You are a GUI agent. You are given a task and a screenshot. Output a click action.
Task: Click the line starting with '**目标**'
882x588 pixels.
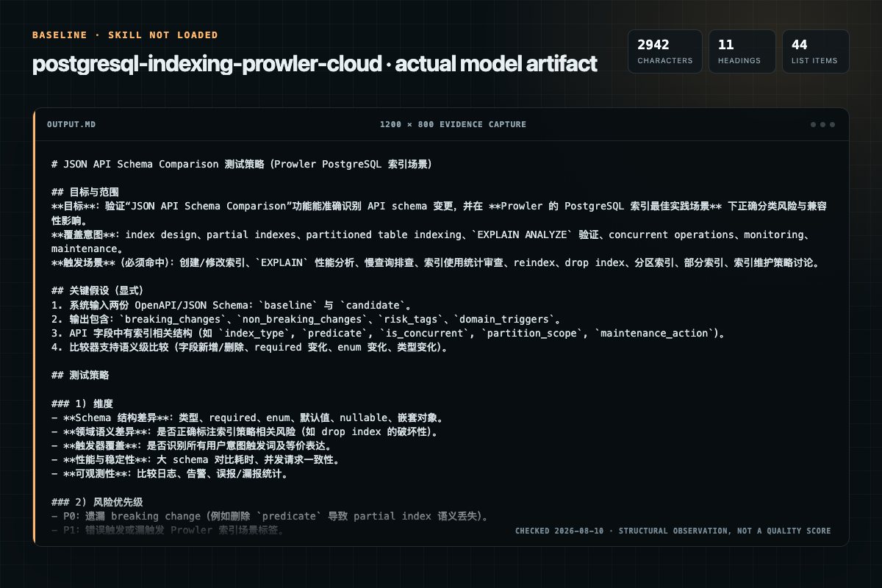[x=440, y=212]
